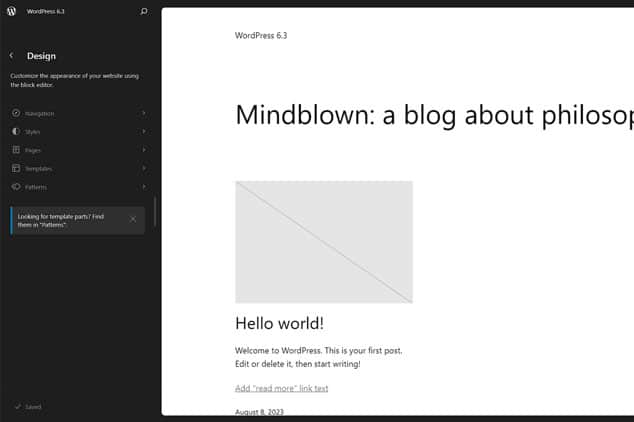634x422 pixels.
Task: Open the search command palette icon
Action: tap(144, 11)
